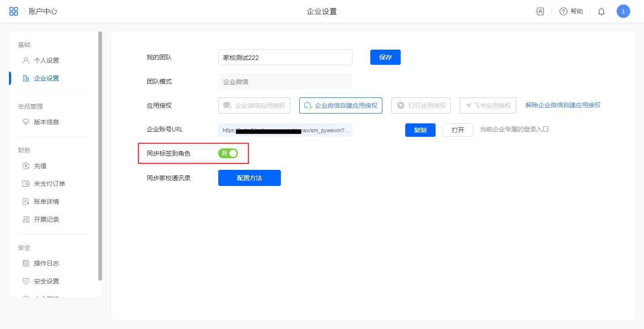Click the shield icon beside 安全设置
Screen dimensions: 644x329
[26, 281]
